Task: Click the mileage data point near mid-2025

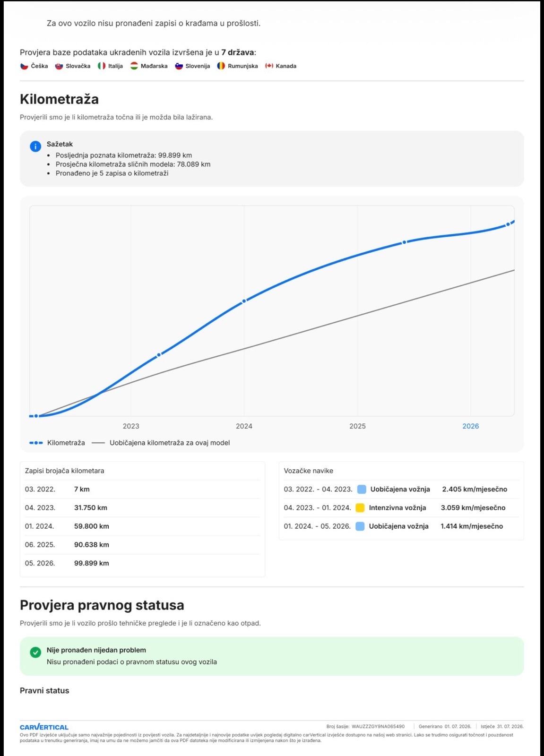Action: click(x=404, y=242)
